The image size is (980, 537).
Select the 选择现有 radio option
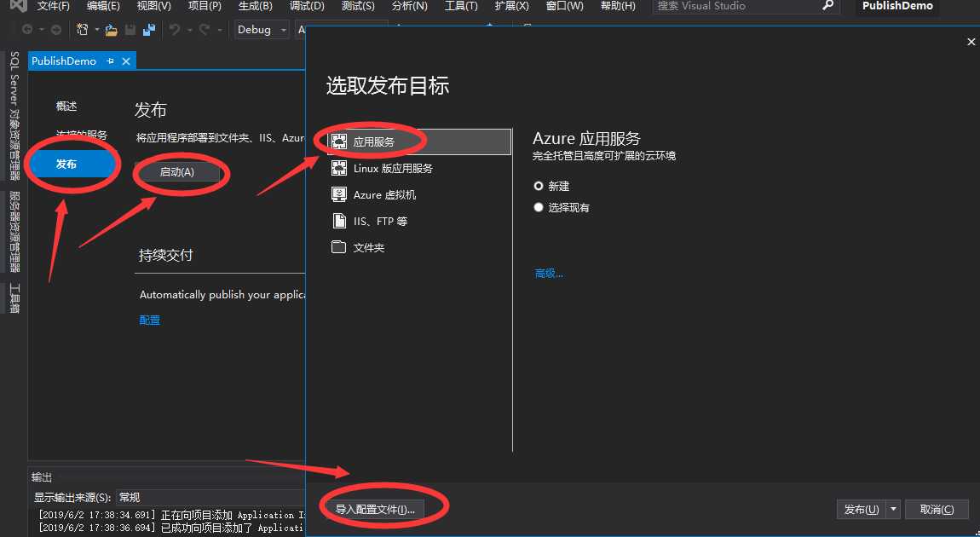point(538,207)
